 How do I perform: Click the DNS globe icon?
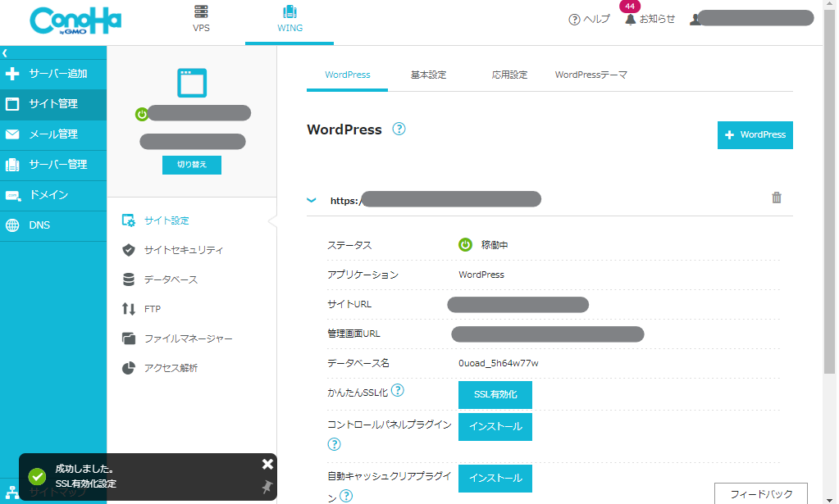pos(12,225)
